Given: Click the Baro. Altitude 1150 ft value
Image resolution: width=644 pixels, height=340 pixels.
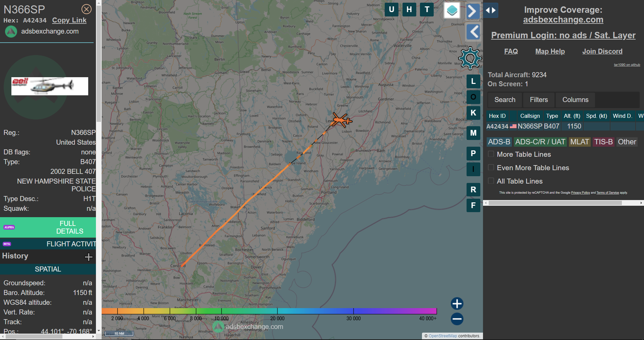Looking at the screenshot, I should click(83, 293).
